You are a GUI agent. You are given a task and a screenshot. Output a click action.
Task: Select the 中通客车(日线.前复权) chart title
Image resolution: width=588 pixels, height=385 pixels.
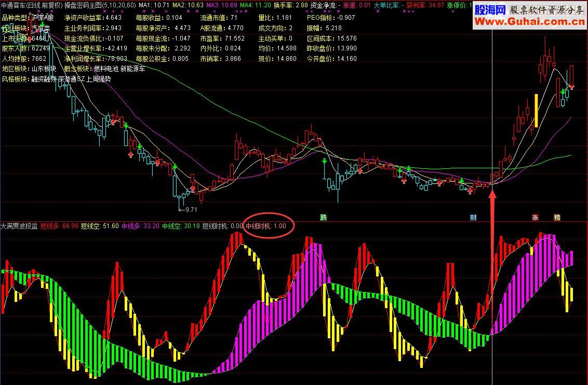[32, 5]
